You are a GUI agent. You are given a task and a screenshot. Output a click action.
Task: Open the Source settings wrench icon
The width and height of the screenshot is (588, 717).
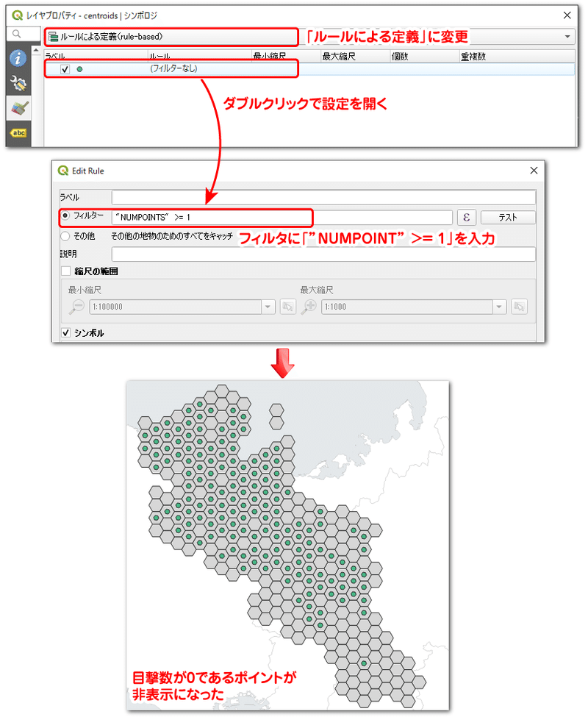[x=18, y=83]
